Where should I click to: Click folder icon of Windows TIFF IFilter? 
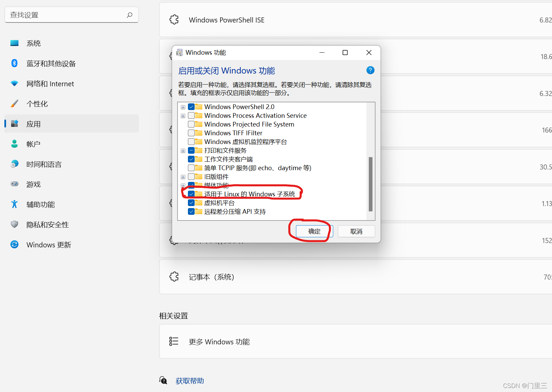[199, 133]
